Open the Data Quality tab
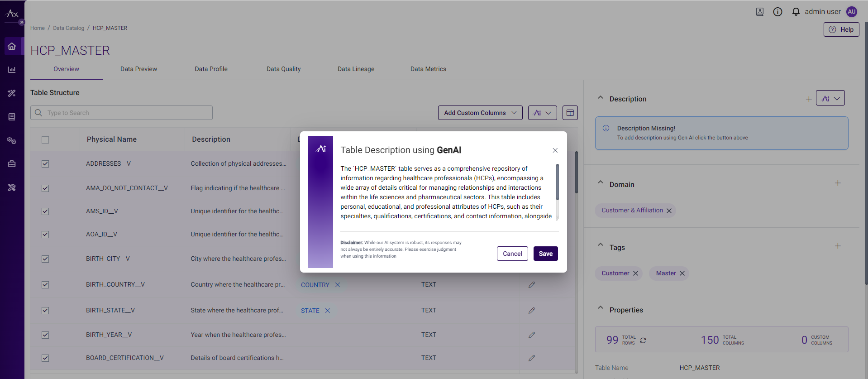868x379 pixels. pyautogui.click(x=283, y=69)
